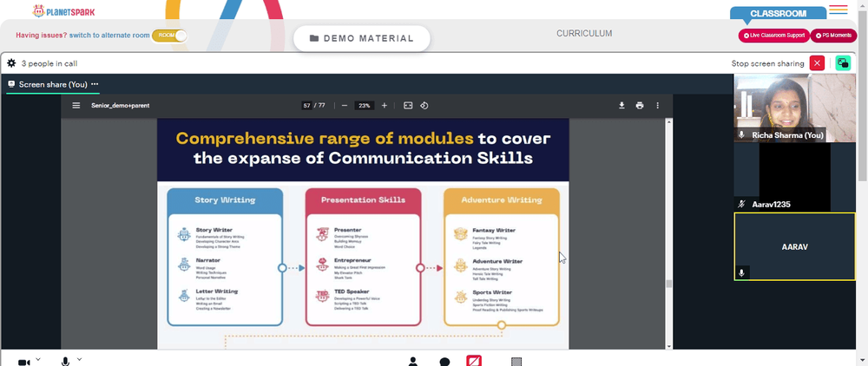
Task: Click the 3 people in call text
Action: 49,63
